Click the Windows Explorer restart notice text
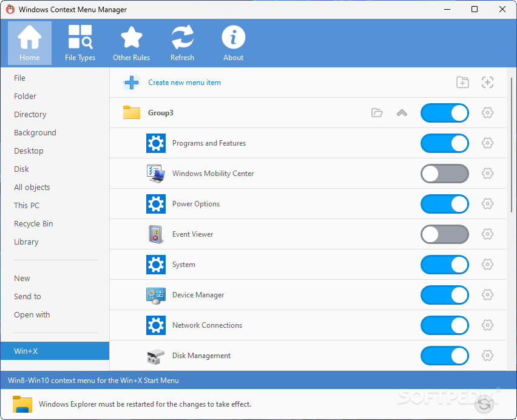517x420 pixels. pos(145,404)
